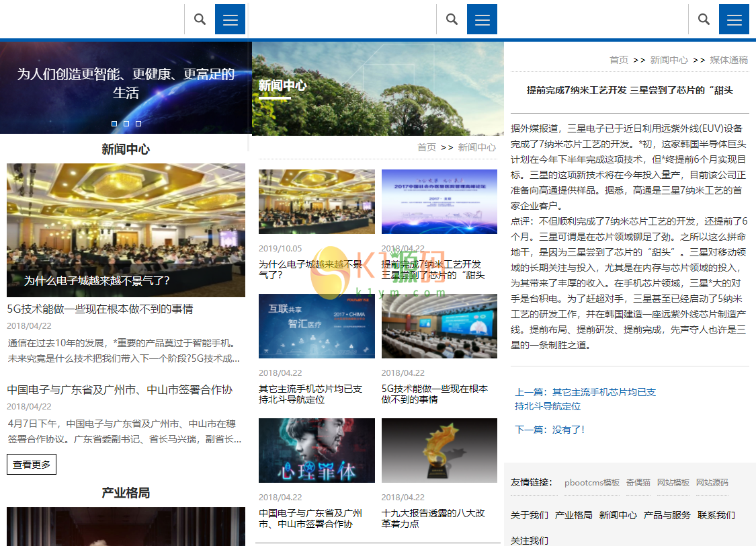Click the search icon above the 新闻中心 banner
Image resolution: width=756 pixels, height=546 pixels.
tap(452, 19)
